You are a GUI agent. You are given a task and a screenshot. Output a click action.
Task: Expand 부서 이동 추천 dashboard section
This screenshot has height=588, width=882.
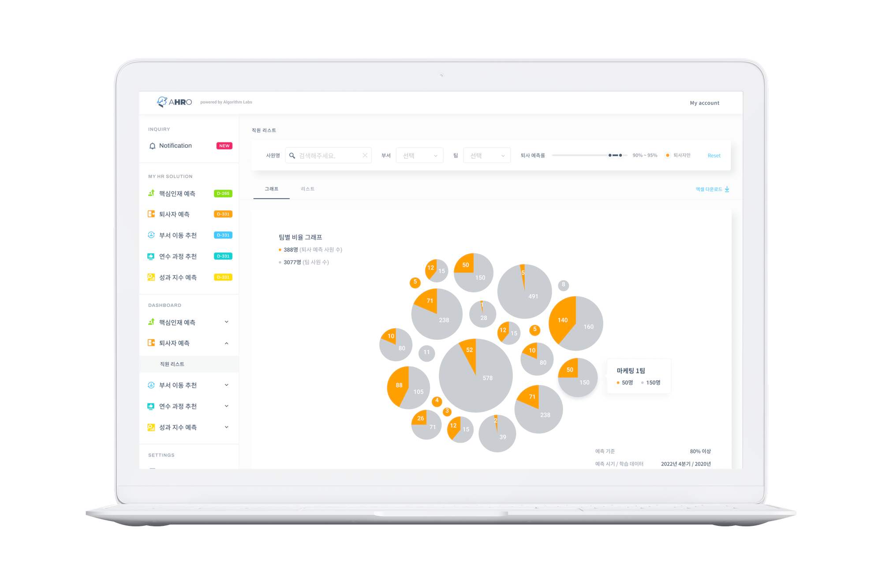[x=227, y=385]
